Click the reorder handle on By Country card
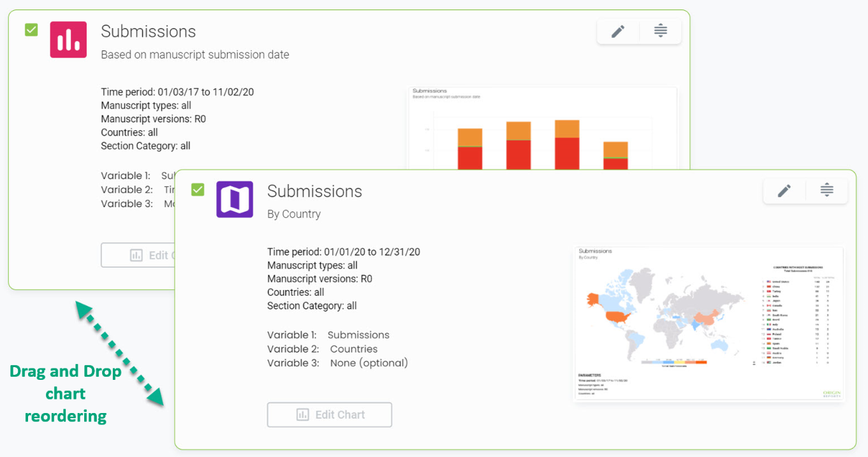The width and height of the screenshot is (868, 457). coord(827,191)
